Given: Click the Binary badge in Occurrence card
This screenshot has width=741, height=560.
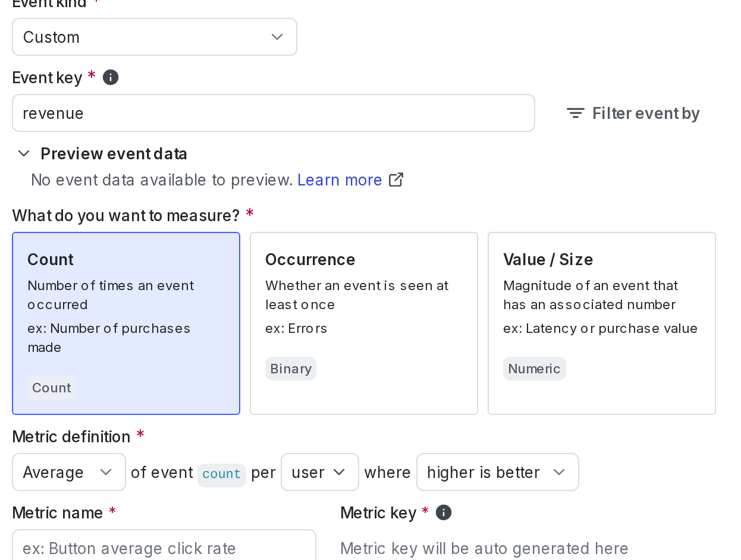Looking at the screenshot, I should coord(291,369).
